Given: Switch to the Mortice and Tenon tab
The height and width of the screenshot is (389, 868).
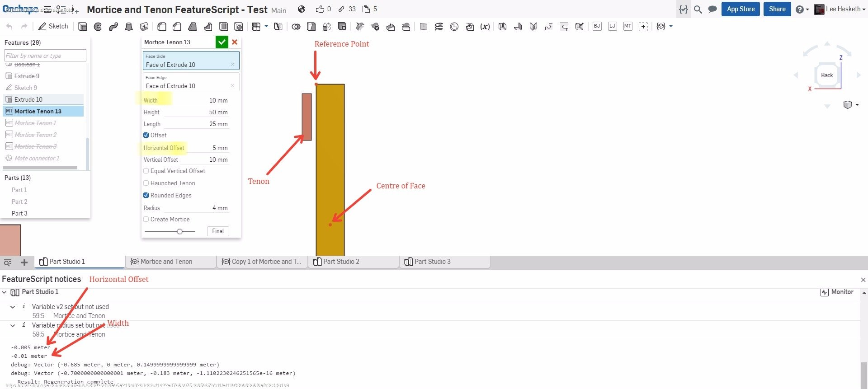Looking at the screenshot, I should click(x=171, y=262).
